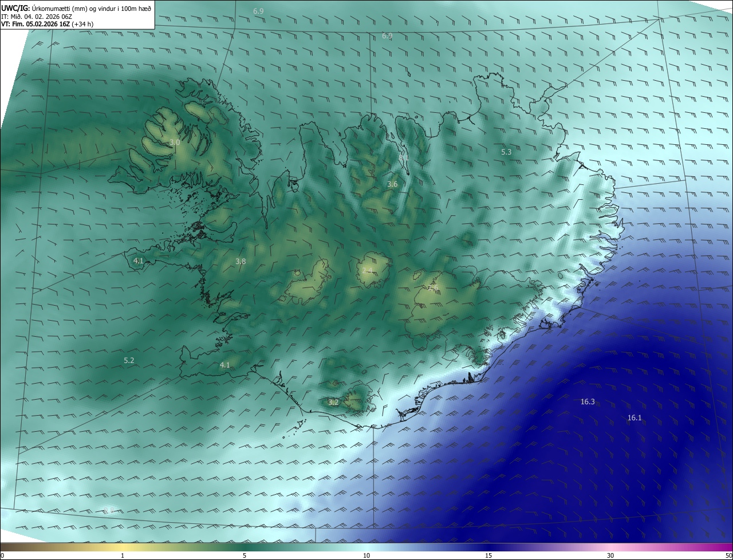
Task: Click the 2.4 value on the glacier
Action: coord(367,270)
